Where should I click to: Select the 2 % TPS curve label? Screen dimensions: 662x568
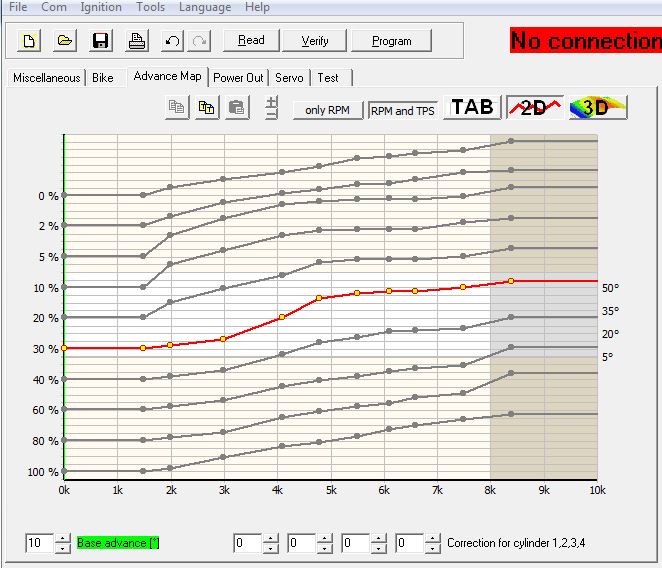coord(48,226)
